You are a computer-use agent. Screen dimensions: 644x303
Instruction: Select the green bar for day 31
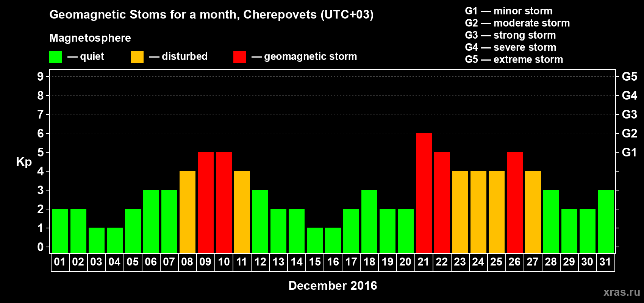[x=606, y=222]
